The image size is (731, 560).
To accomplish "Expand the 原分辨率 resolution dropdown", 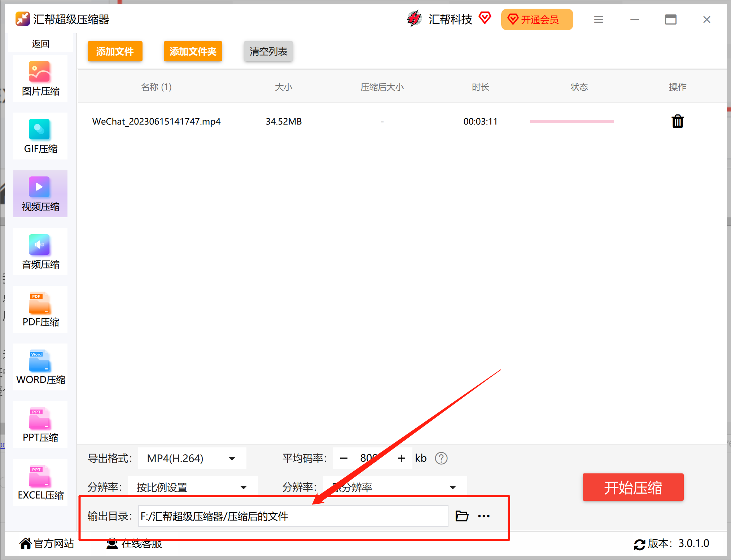I will pyautogui.click(x=395, y=487).
